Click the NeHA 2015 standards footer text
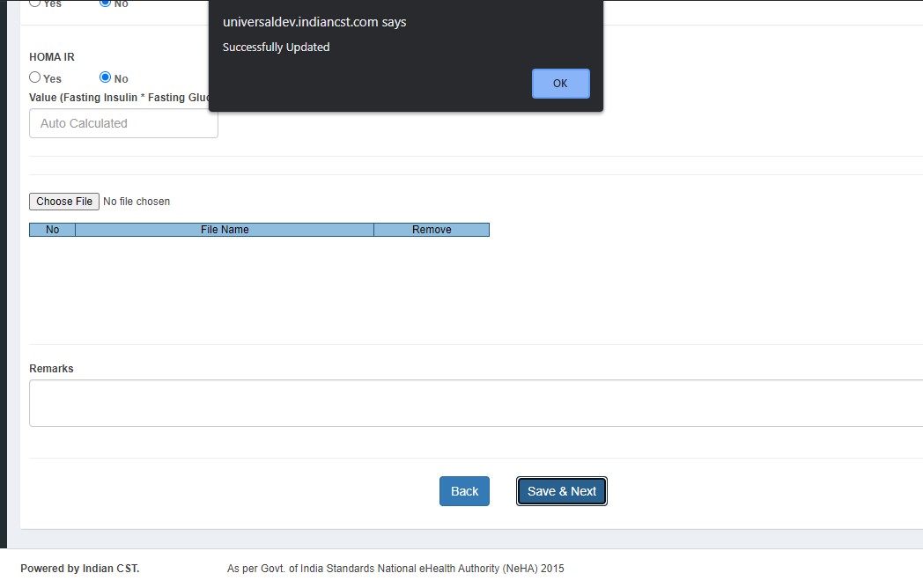Screen dimensions: 923x588 395,569
